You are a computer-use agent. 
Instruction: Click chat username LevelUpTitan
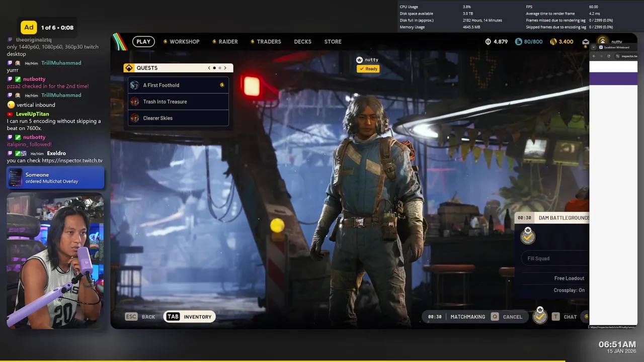click(x=33, y=114)
